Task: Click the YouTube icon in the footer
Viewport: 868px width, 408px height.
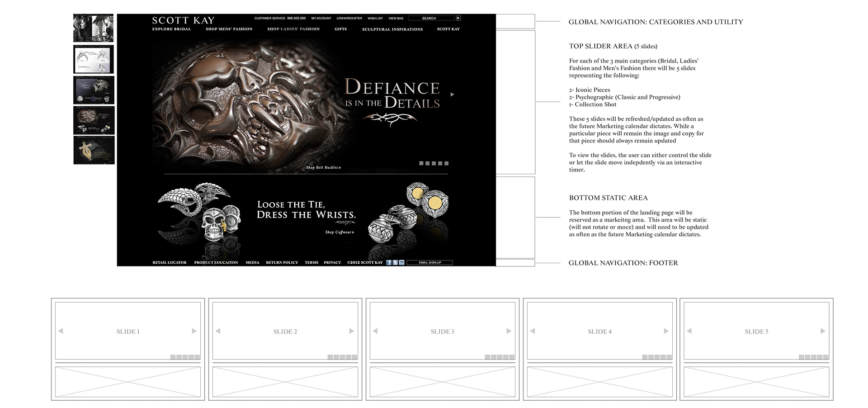Action: click(401, 262)
